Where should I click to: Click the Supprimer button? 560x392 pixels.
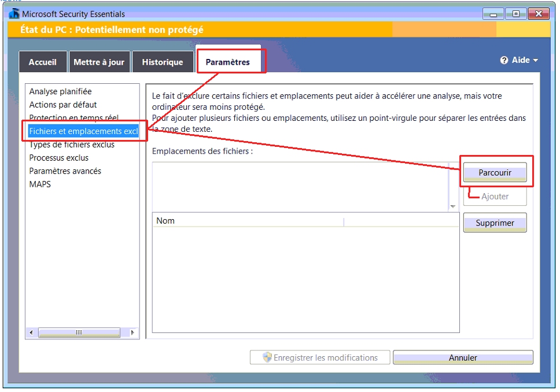click(495, 223)
